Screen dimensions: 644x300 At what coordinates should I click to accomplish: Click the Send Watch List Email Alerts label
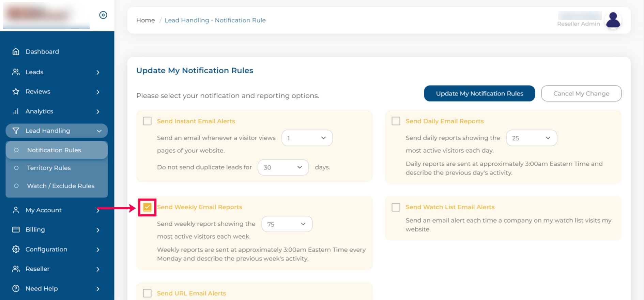pyautogui.click(x=450, y=207)
